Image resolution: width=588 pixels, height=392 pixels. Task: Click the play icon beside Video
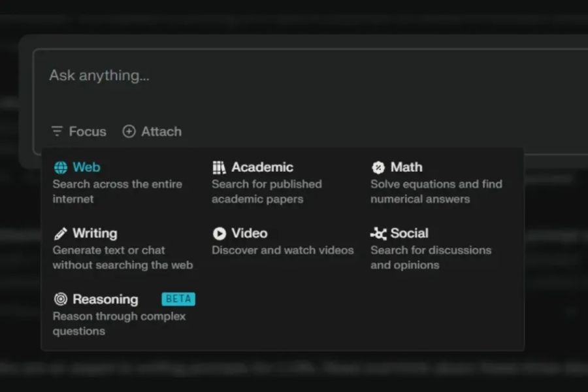219,233
